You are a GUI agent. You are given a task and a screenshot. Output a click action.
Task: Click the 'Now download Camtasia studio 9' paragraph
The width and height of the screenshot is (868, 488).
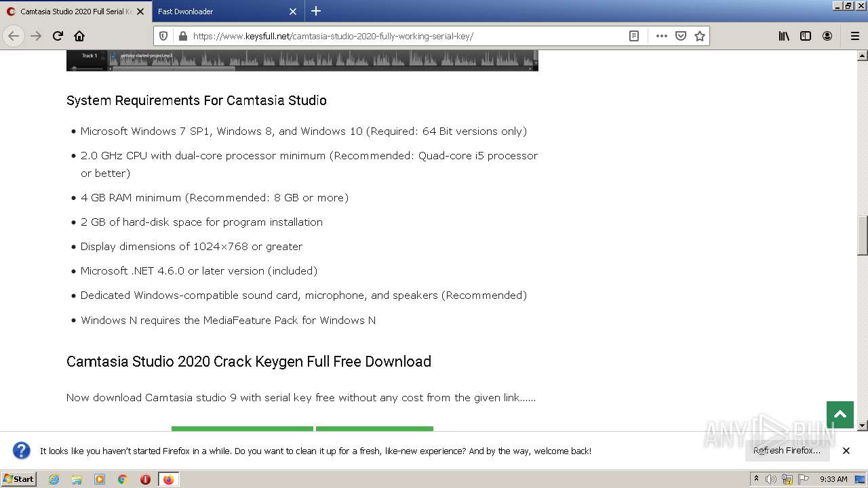tap(301, 397)
